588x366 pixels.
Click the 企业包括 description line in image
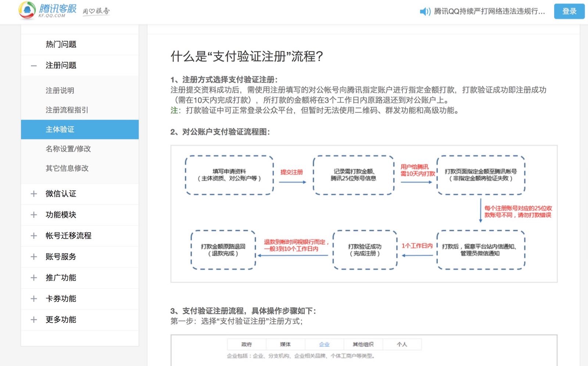pos(301,356)
